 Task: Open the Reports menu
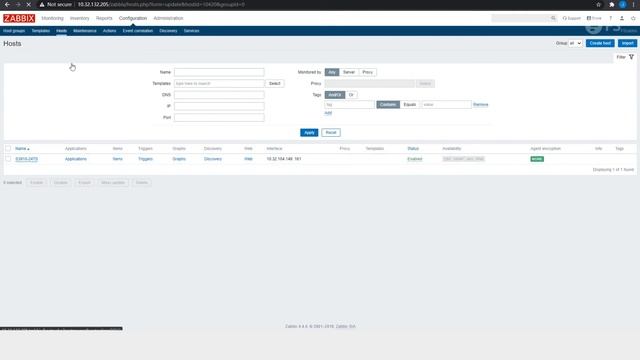coord(104,18)
